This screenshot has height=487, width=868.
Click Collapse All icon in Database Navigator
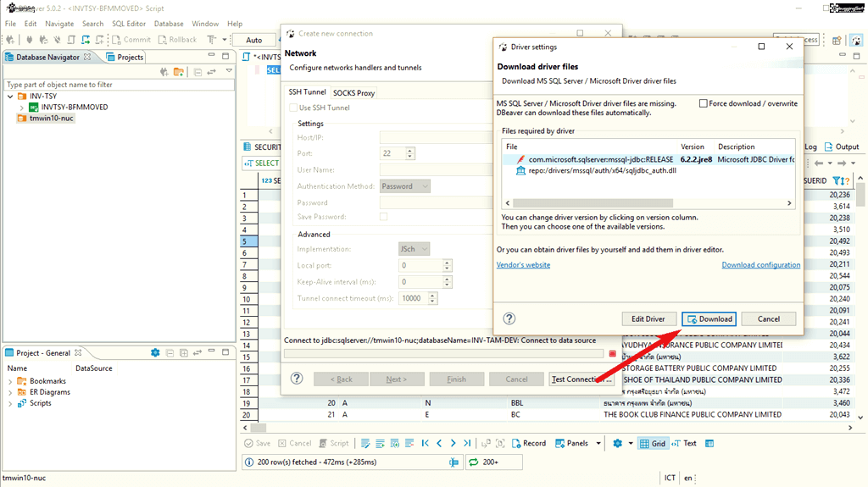point(198,72)
